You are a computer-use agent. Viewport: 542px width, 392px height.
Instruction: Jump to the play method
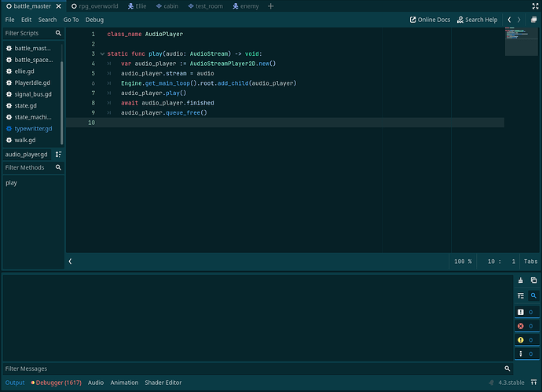[x=11, y=182]
